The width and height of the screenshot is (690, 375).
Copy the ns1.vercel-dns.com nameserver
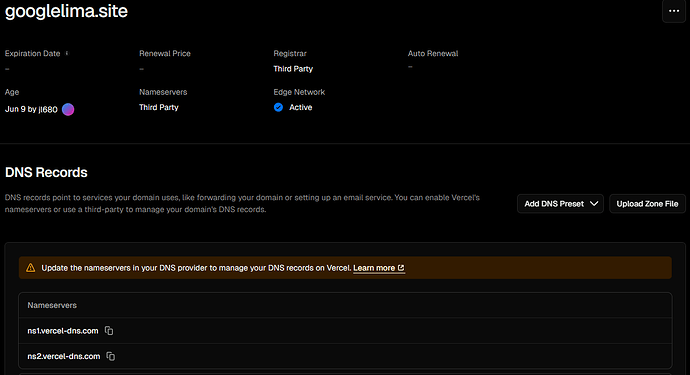tap(109, 331)
